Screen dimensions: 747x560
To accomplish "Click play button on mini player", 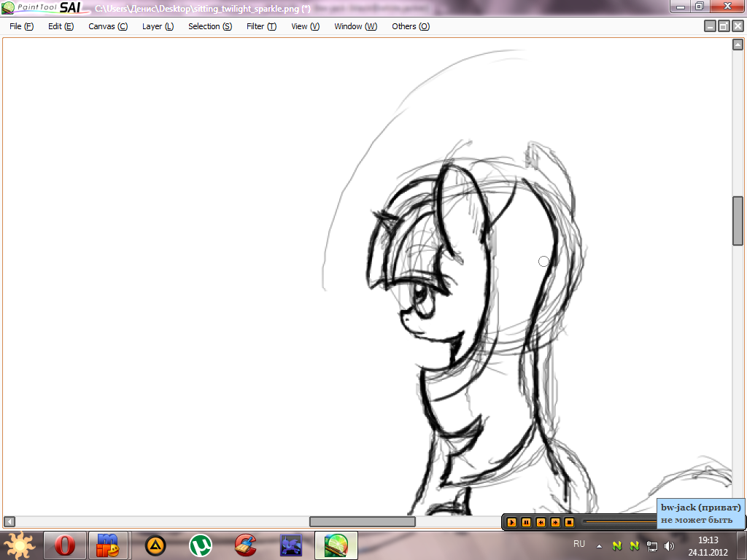I will 511,522.
